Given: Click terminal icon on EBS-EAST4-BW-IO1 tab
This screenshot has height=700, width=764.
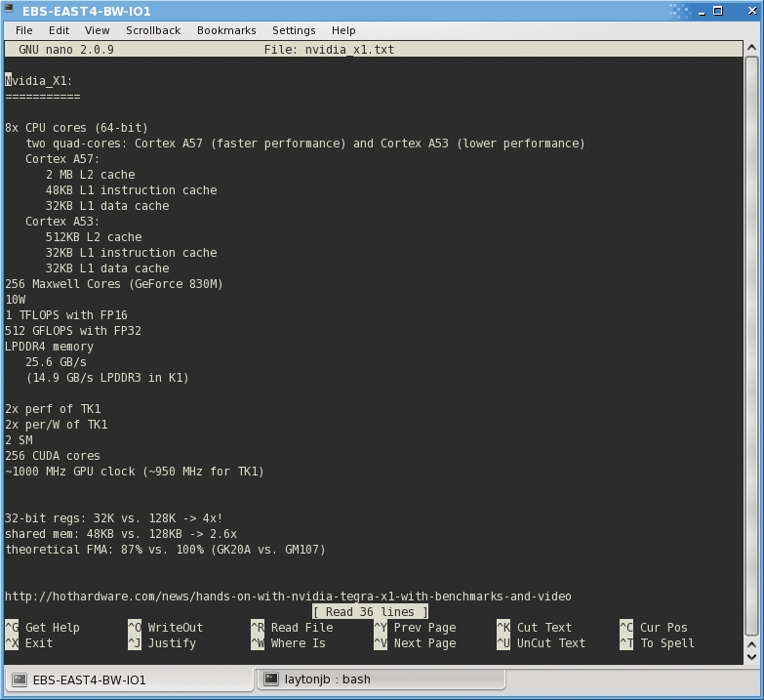Looking at the screenshot, I should (x=20, y=679).
